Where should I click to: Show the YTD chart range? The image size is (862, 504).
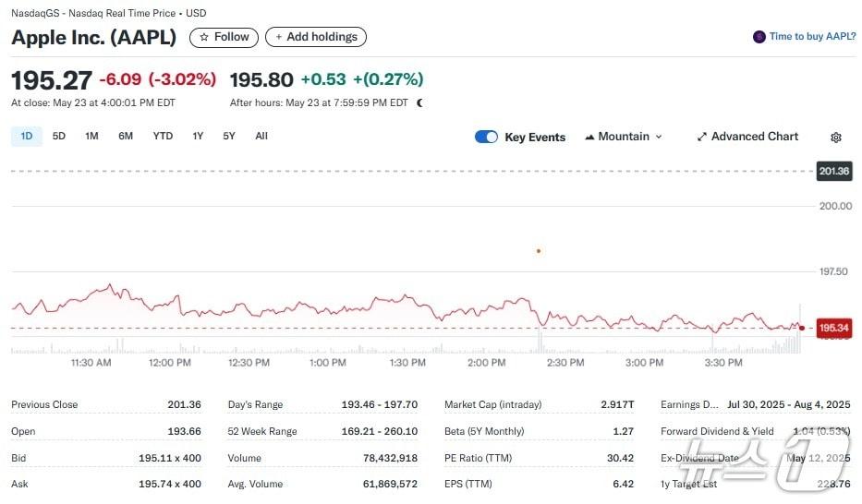163,137
